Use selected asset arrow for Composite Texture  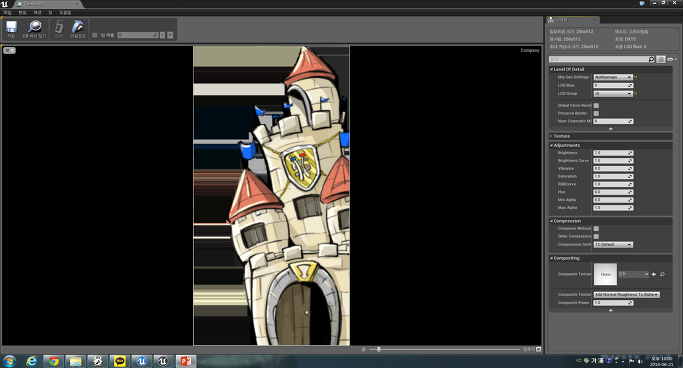654,274
